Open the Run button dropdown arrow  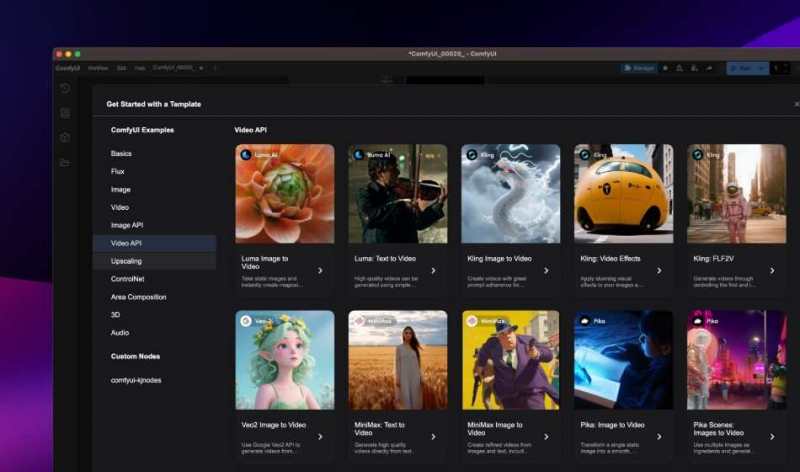tap(763, 68)
